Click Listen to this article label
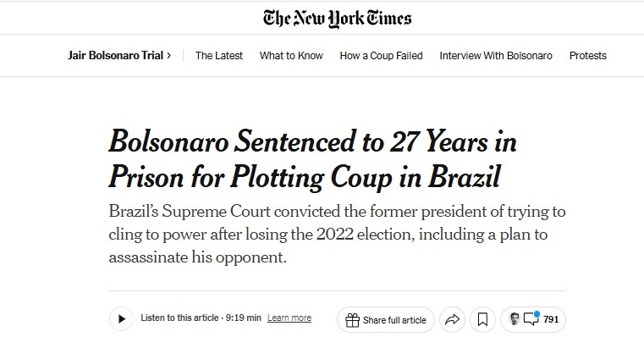The width and height of the screenshot is (644, 337). (179, 318)
